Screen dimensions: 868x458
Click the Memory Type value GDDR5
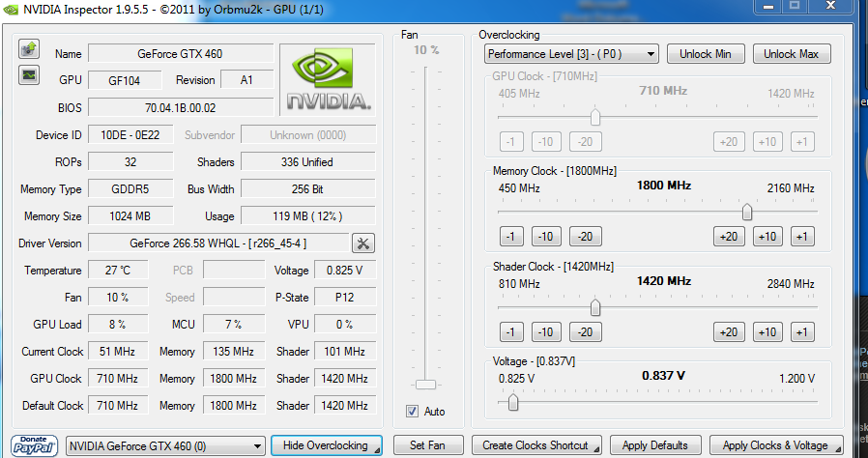(130, 189)
